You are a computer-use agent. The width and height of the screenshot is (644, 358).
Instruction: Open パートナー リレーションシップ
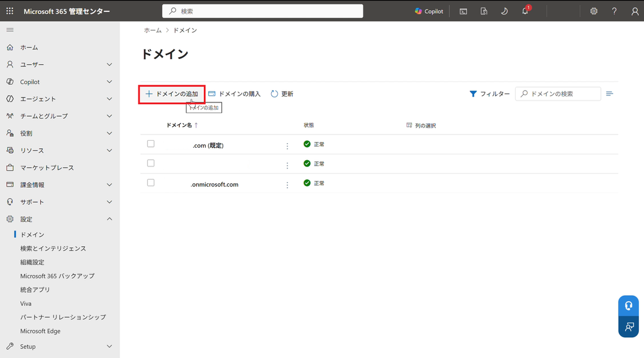(x=64, y=317)
